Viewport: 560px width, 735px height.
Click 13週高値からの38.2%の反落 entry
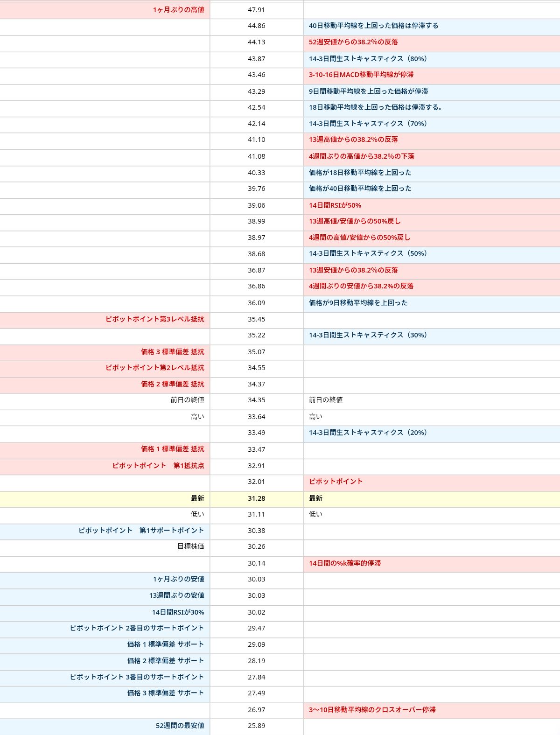pyautogui.click(x=353, y=140)
